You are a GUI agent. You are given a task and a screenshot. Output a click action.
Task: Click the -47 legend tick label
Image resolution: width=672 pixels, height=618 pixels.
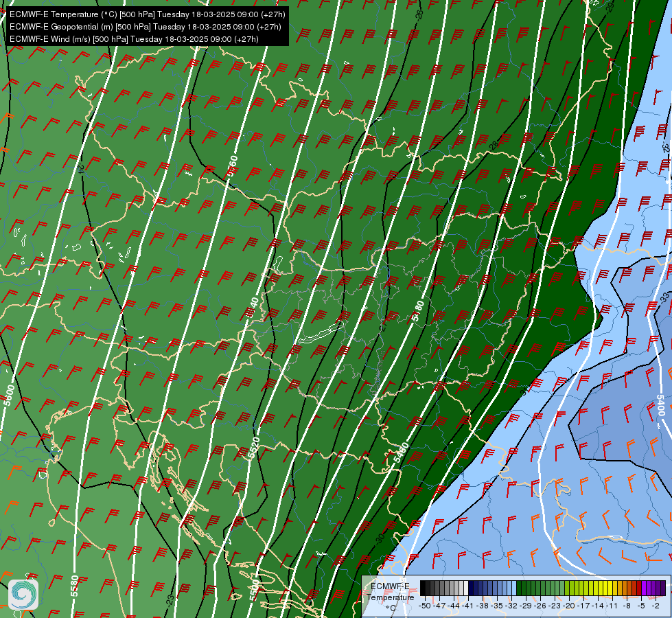click(x=439, y=606)
